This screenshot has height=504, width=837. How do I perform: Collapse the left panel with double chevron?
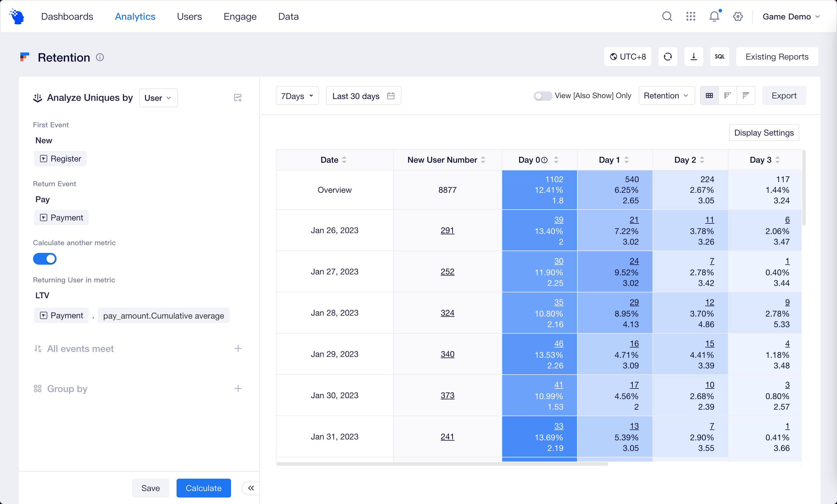(251, 488)
